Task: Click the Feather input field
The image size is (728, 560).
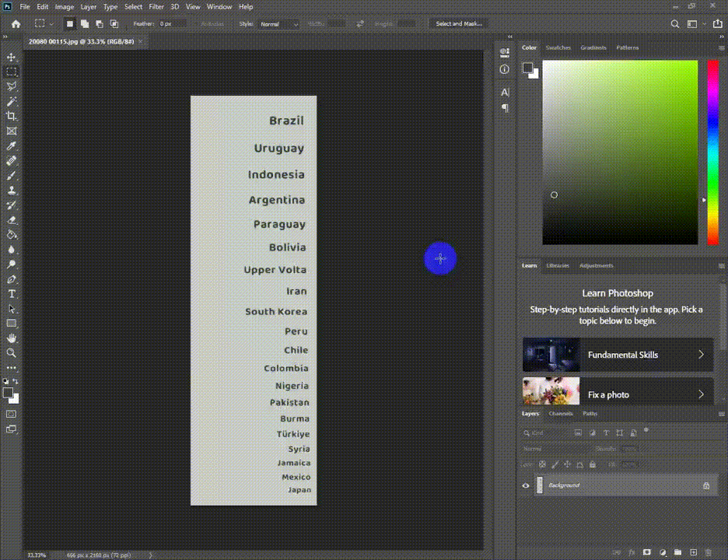Action: point(172,23)
